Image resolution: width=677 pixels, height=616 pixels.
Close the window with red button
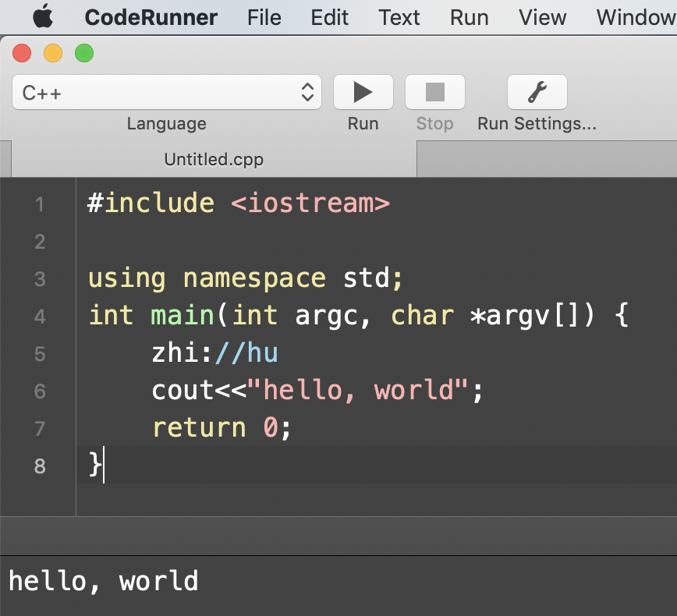click(x=22, y=53)
